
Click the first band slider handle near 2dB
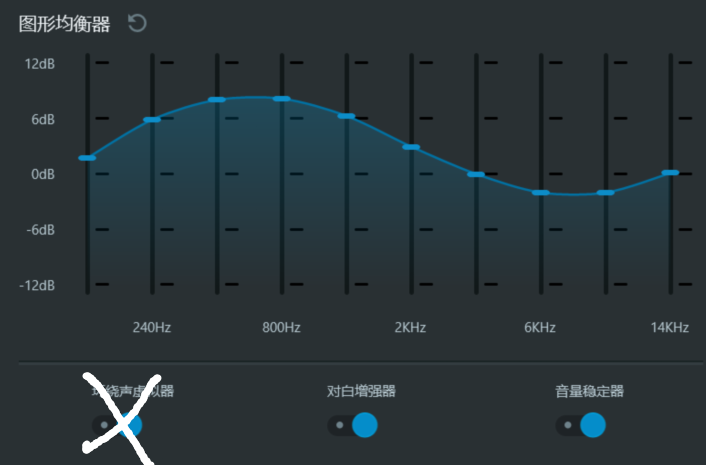87,158
